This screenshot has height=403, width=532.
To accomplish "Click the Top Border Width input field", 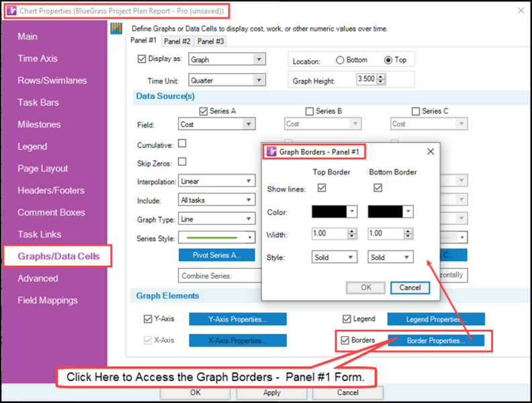I will pos(330,234).
